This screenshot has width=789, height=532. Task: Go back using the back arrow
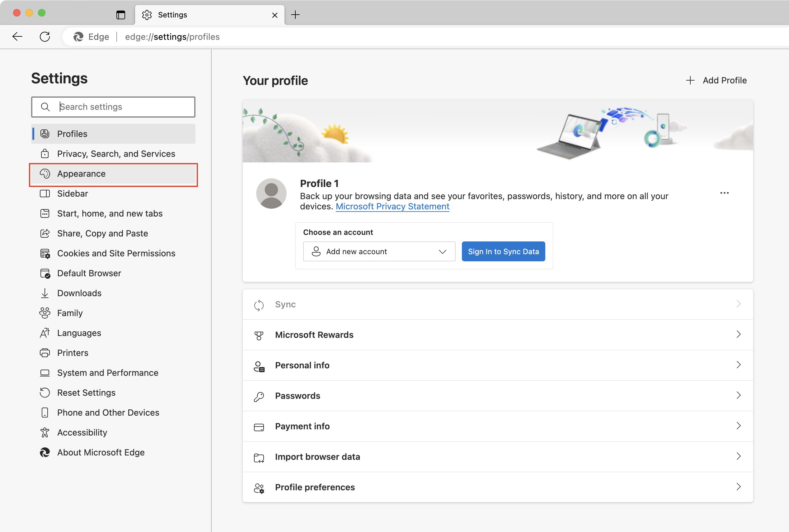[x=17, y=37]
